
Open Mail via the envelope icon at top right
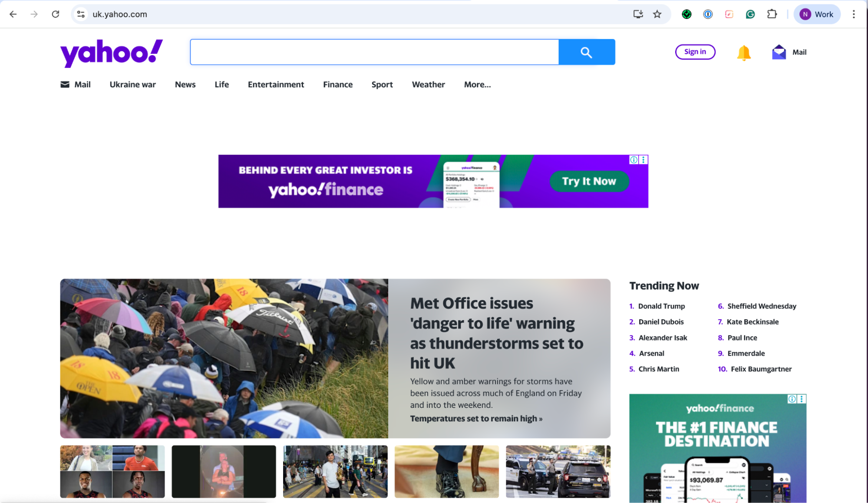click(779, 52)
